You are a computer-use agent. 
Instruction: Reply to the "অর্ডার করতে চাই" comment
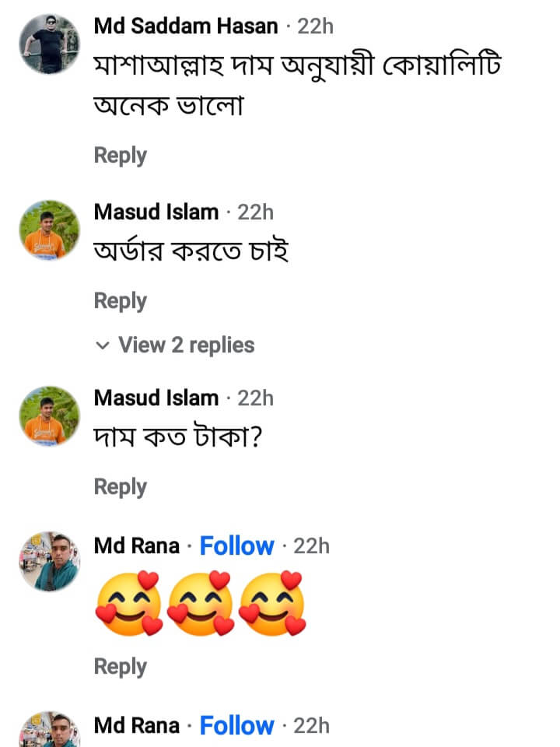tap(120, 300)
